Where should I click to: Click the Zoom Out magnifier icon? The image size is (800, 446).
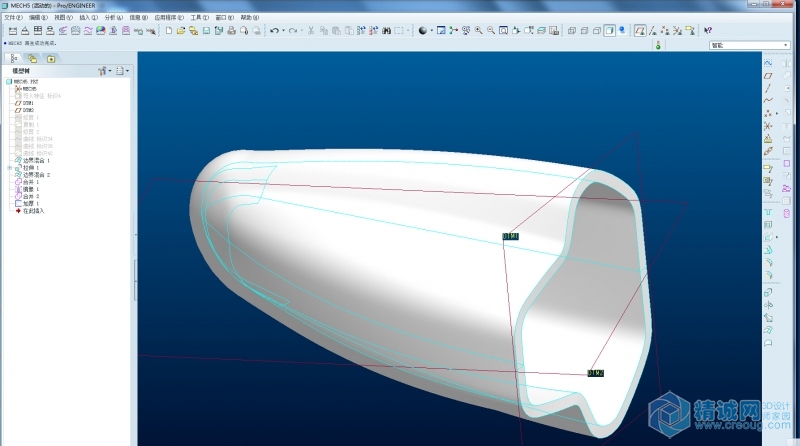tap(490, 31)
